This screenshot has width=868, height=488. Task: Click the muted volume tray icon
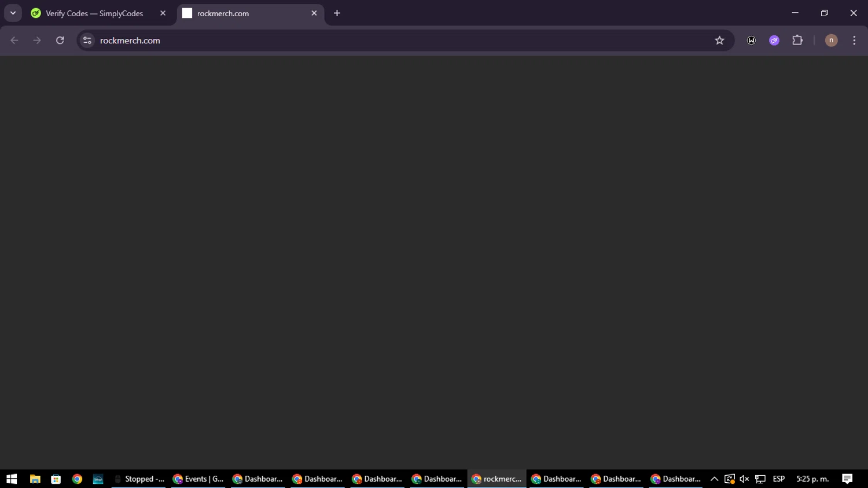click(744, 479)
